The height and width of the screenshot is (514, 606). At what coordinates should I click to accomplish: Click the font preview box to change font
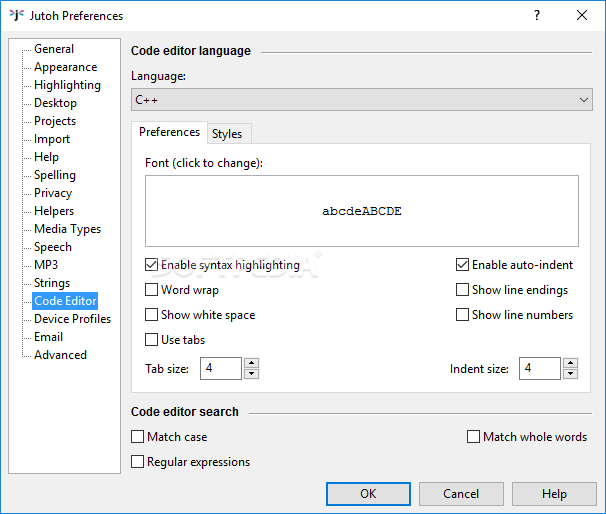click(361, 211)
